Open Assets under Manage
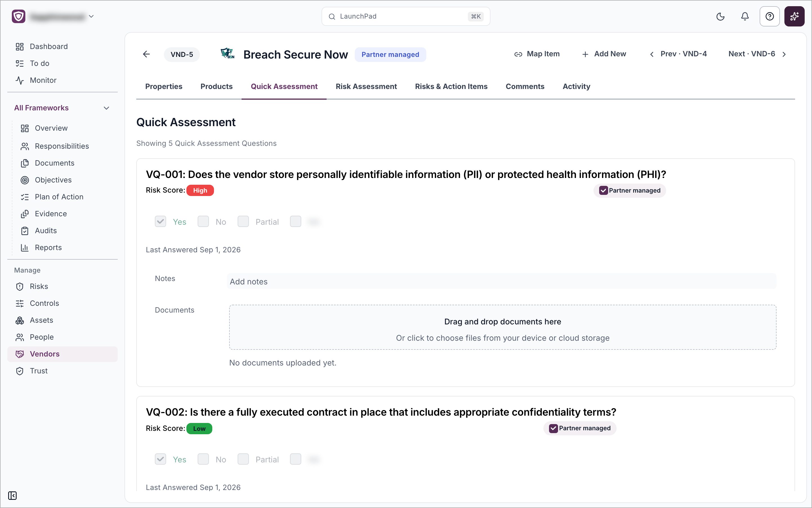The height and width of the screenshot is (508, 812). point(63,320)
